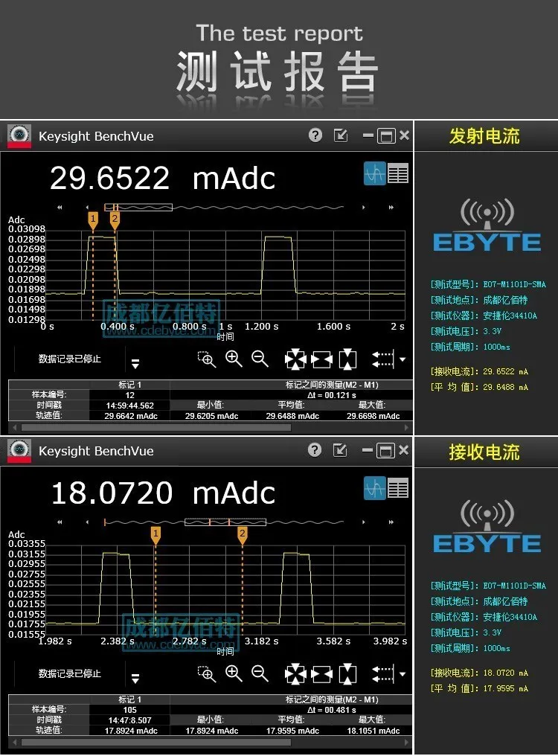
Task: Switch lower panel to table view
Action: pyautogui.click(x=398, y=488)
